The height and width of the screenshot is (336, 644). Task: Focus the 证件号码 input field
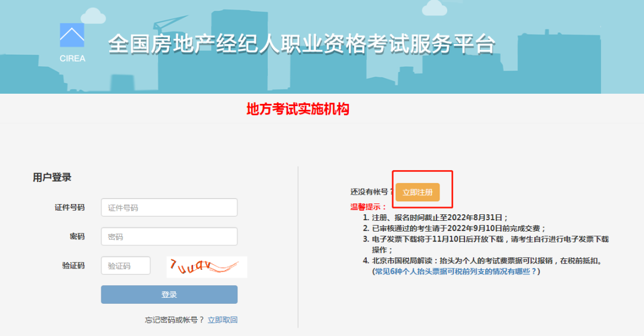pyautogui.click(x=169, y=208)
